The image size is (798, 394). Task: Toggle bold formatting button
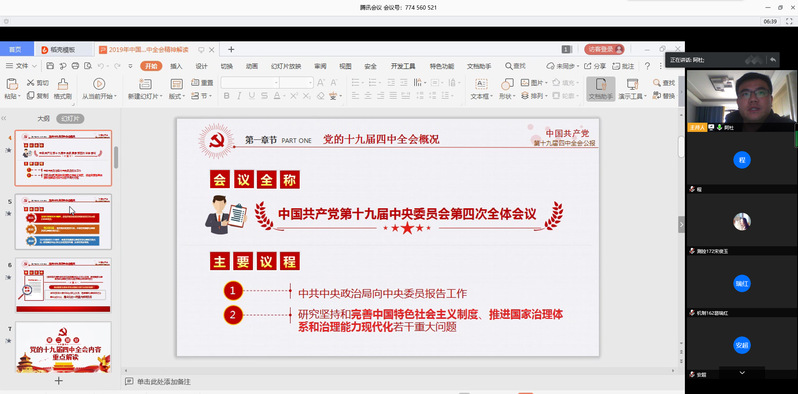click(x=226, y=96)
